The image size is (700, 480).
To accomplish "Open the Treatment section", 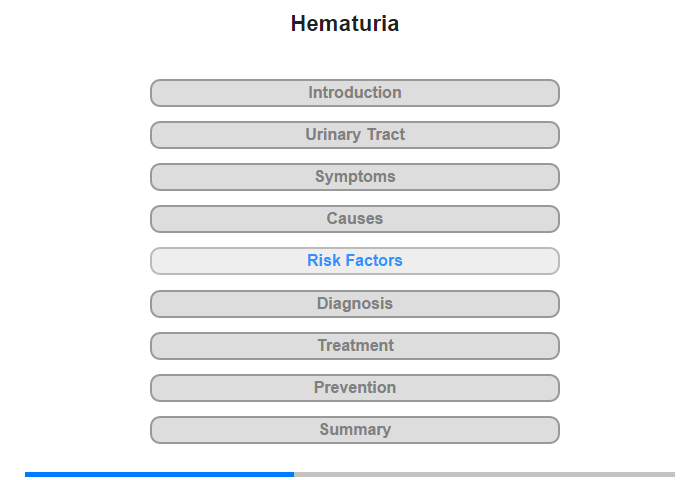I will click(x=354, y=346).
